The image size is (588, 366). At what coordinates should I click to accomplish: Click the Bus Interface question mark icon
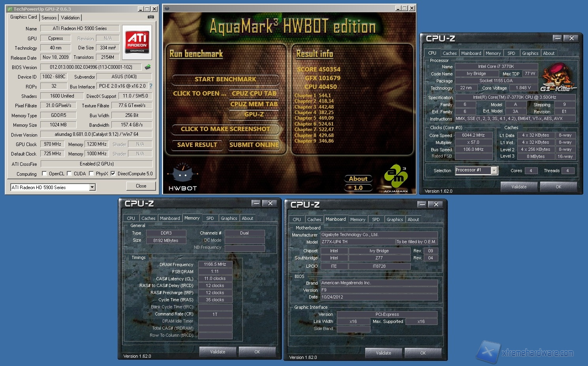(x=150, y=86)
